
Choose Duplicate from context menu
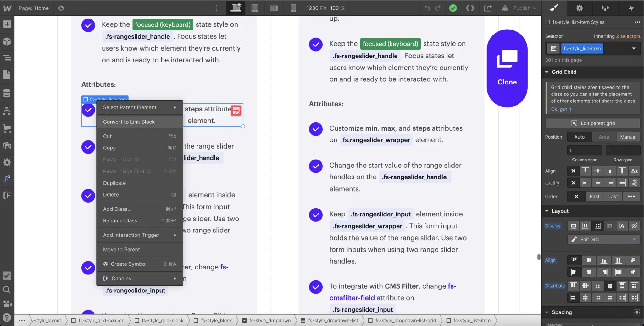tap(140, 183)
